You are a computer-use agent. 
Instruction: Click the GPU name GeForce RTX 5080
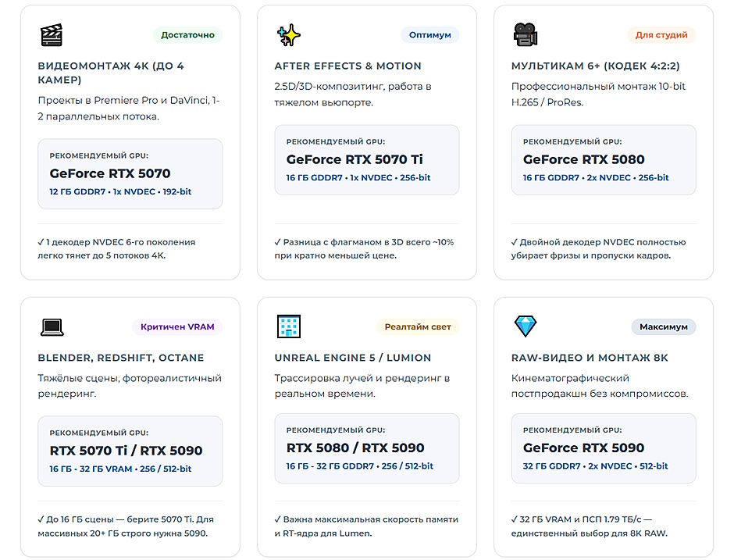click(x=584, y=159)
